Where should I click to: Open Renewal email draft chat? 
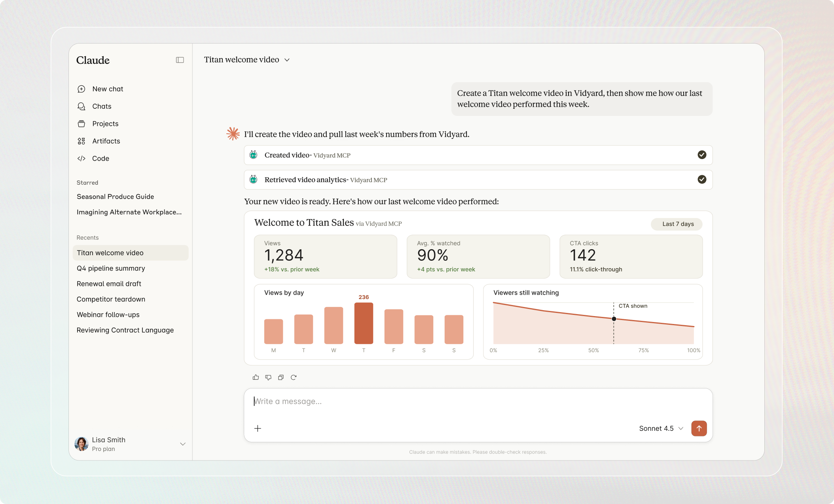pyautogui.click(x=109, y=284)
